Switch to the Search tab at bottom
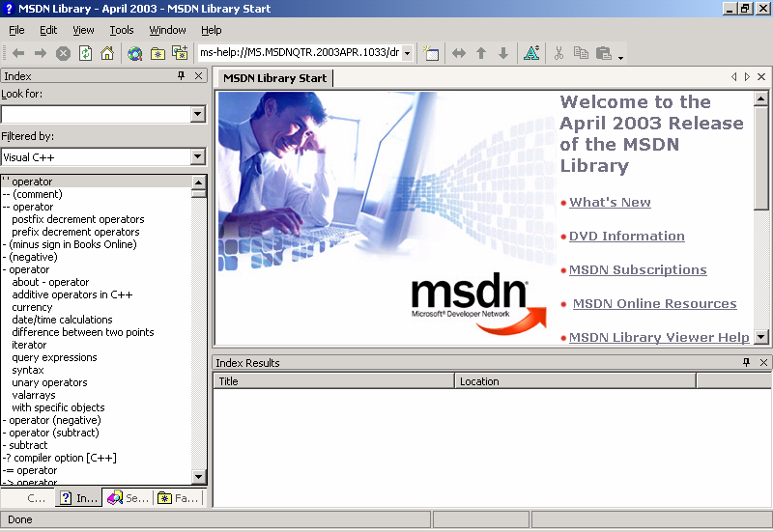773x532 pixels. (129, 498)
